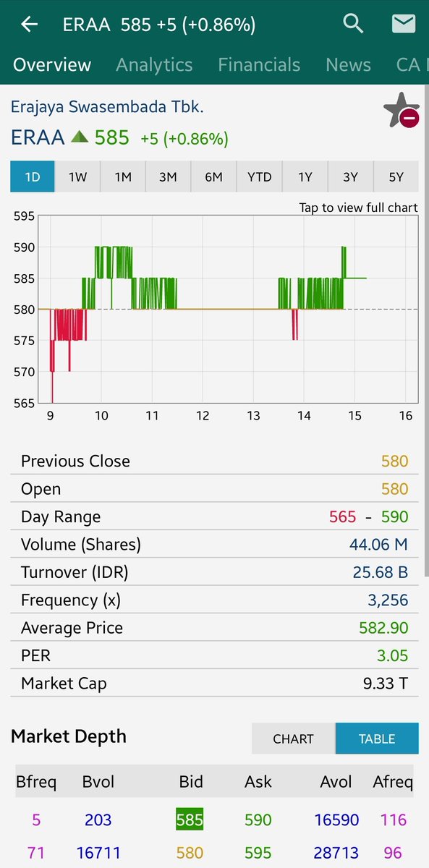Select the 1Y chart range
The image size is (429, 868).
tap(305, 176)
